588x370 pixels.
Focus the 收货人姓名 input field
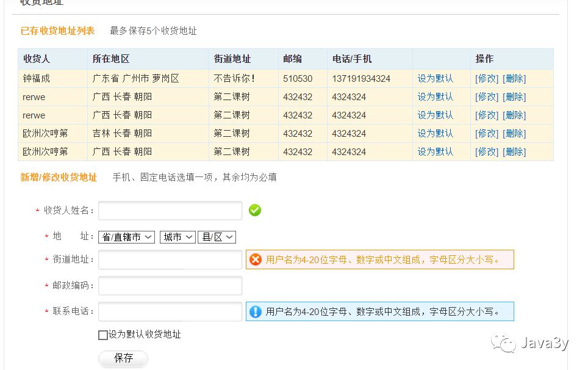coord(170,211)
